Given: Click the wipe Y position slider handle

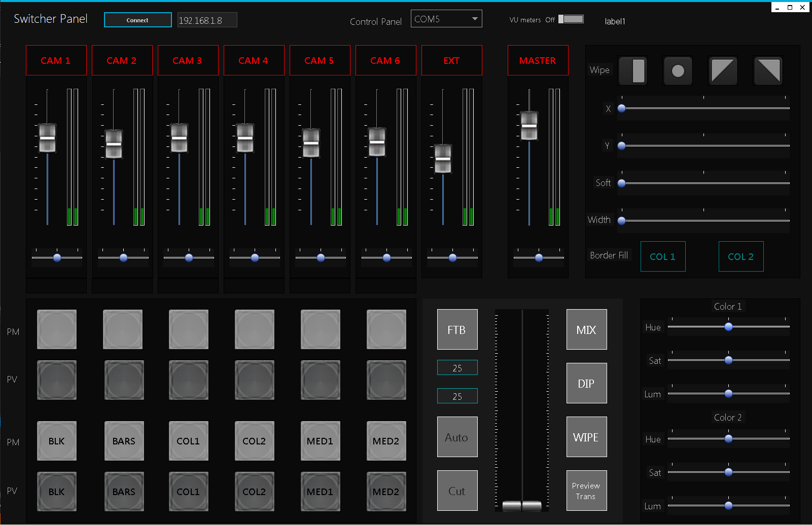Looking at the screenshot, I should (621, 146).
